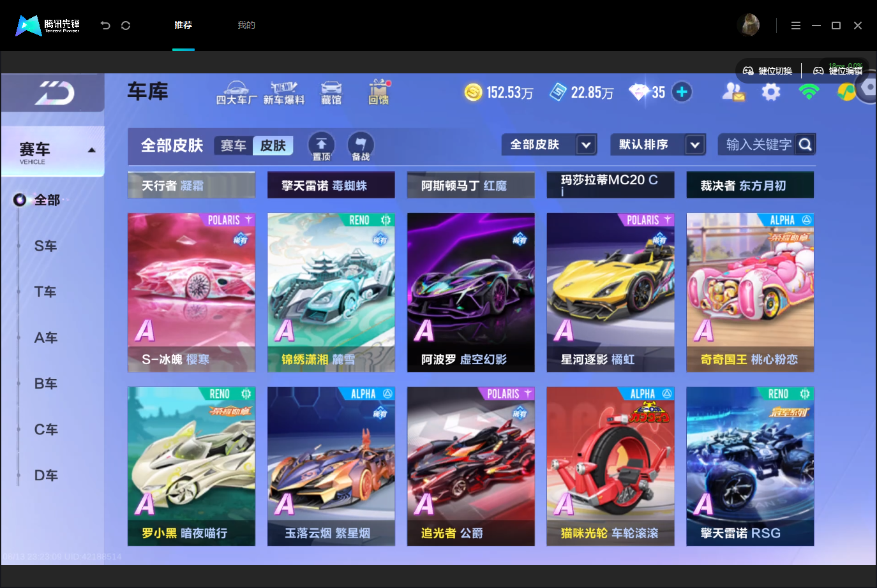The image size is (877, 588).
Task: Click the green Wi-Fi signal icon
Action: (809, 92)
